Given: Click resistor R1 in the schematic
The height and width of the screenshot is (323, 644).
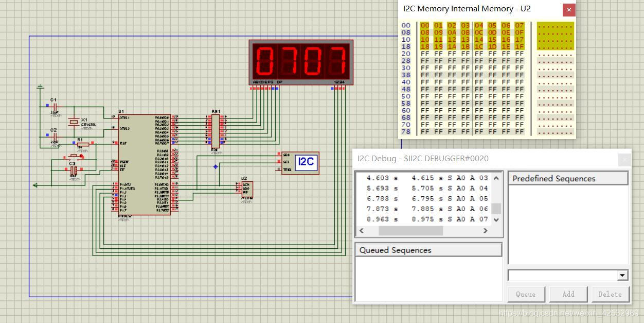Looking at the screenshot, I should (82, 145).
